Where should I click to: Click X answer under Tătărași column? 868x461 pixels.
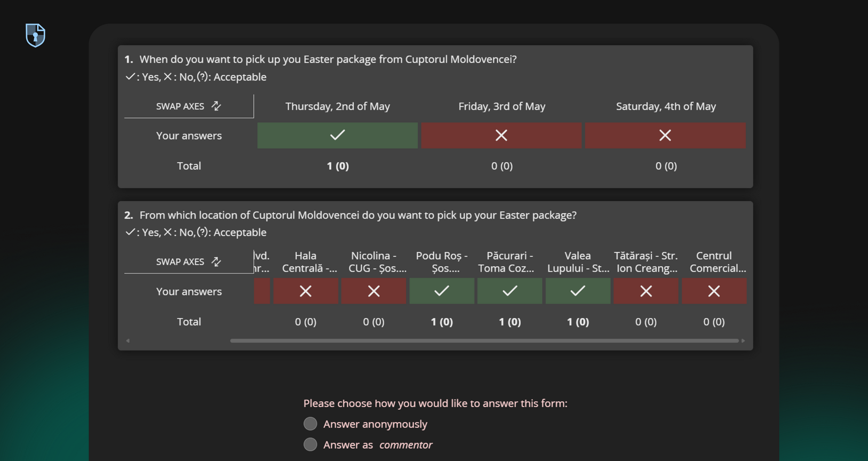click(x=646, y=291)
